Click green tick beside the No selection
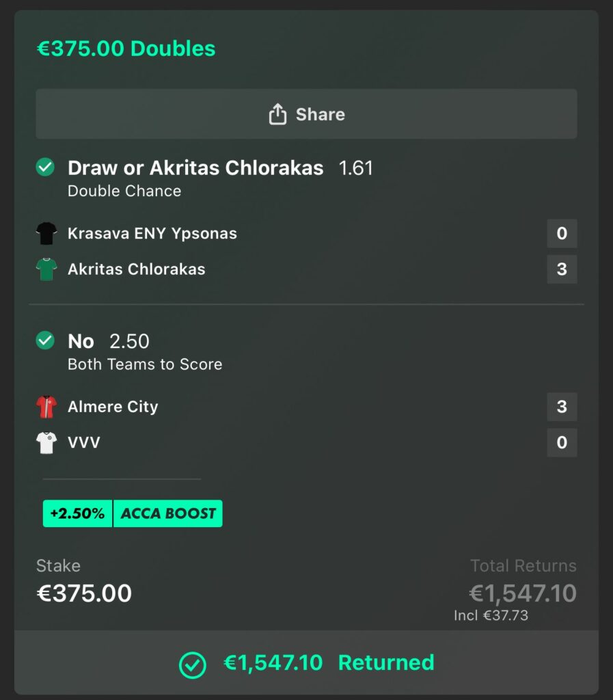 tap(45, 340)
